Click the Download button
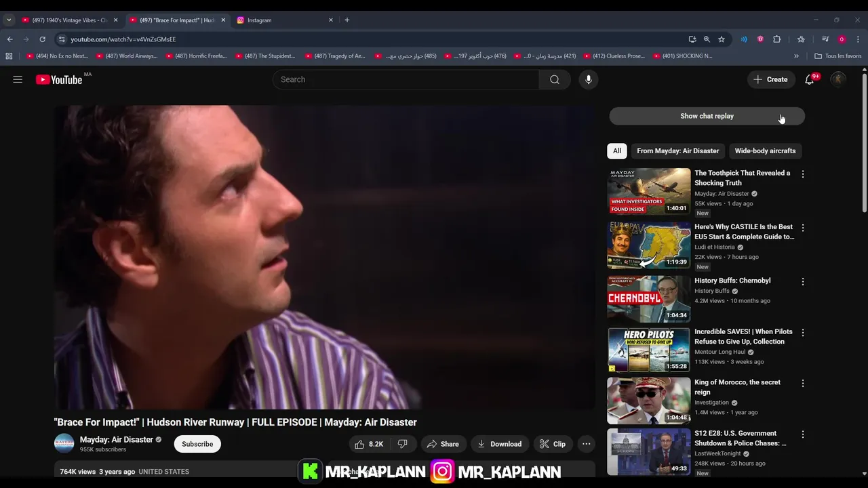 500,444
